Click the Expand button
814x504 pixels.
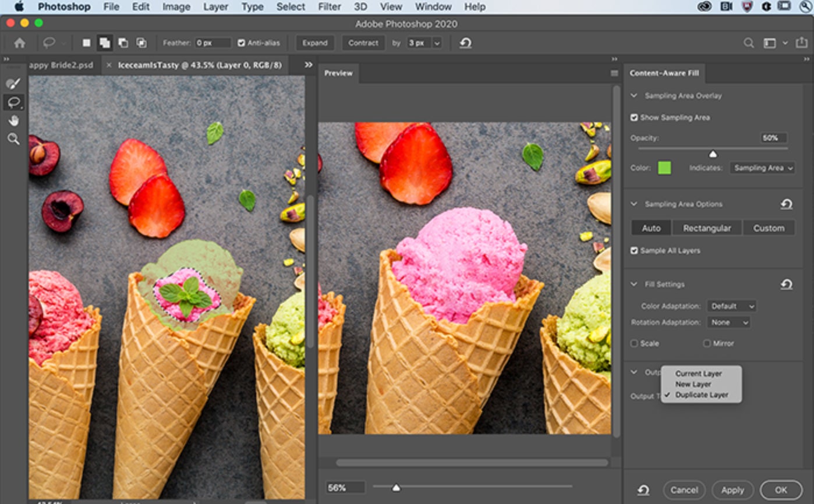[315, 43]
